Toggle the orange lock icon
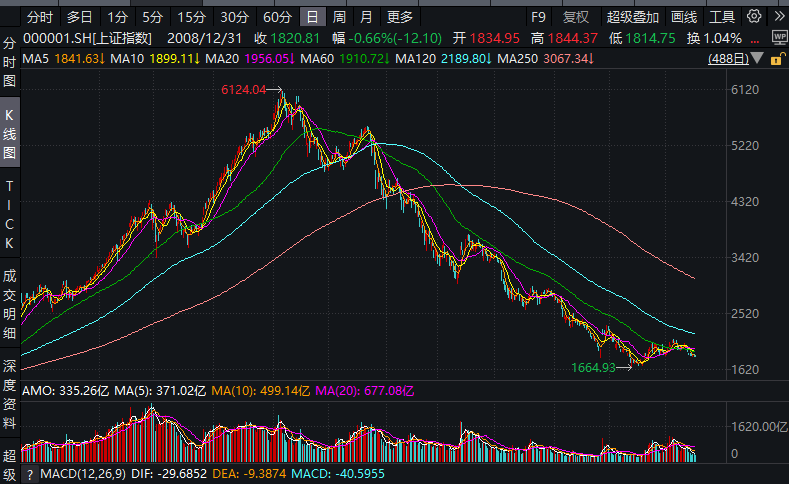Viewport: 789px width, 484px height. [x=775, y=61]
